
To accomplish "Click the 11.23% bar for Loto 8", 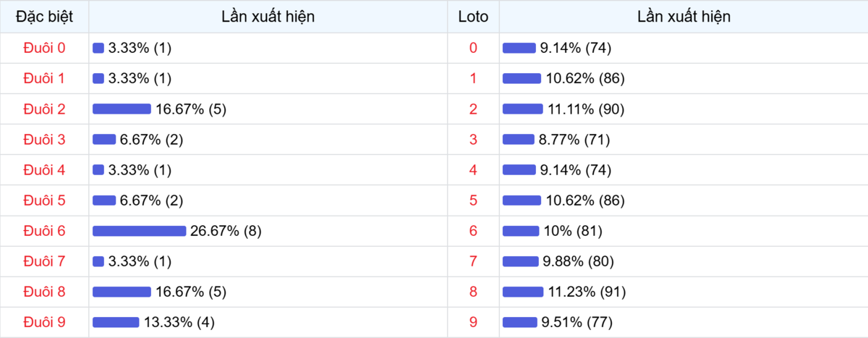I will point(523,292).
